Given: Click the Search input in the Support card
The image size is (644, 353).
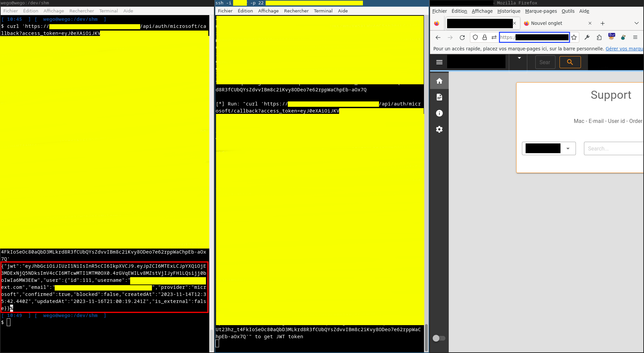Looking at the screenshot, I should pyautogui.click(x=614, y=148).
